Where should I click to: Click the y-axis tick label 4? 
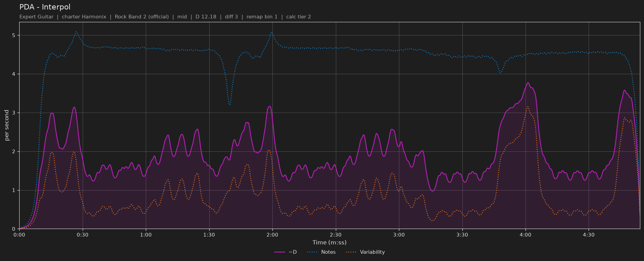click(x=14, y=74)
